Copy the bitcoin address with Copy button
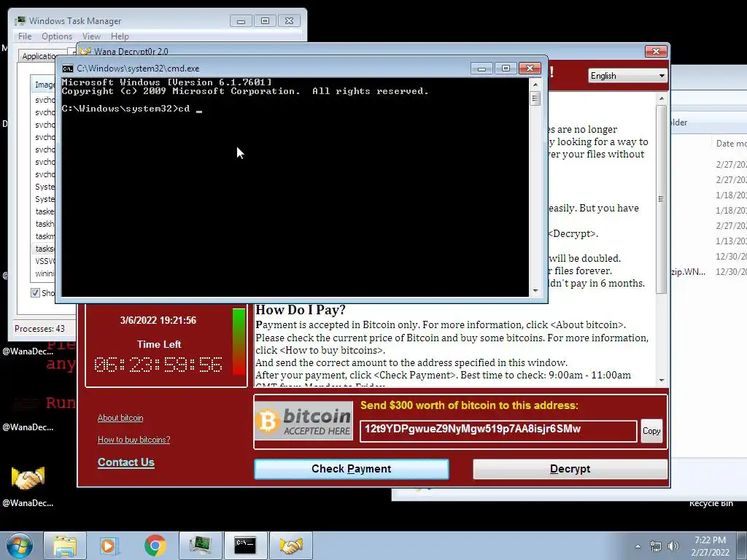 click(x=651, y=431)
